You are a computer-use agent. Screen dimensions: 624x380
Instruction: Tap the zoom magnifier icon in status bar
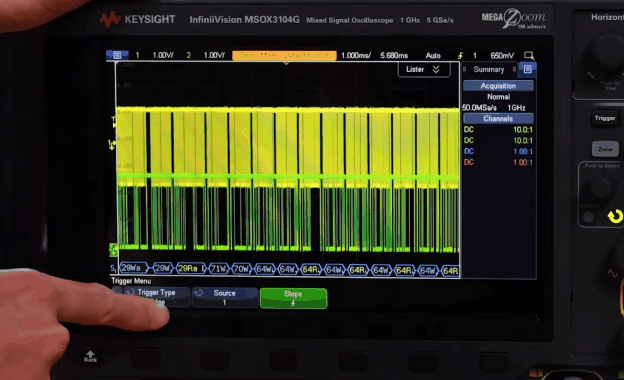(x=529, y=55)
